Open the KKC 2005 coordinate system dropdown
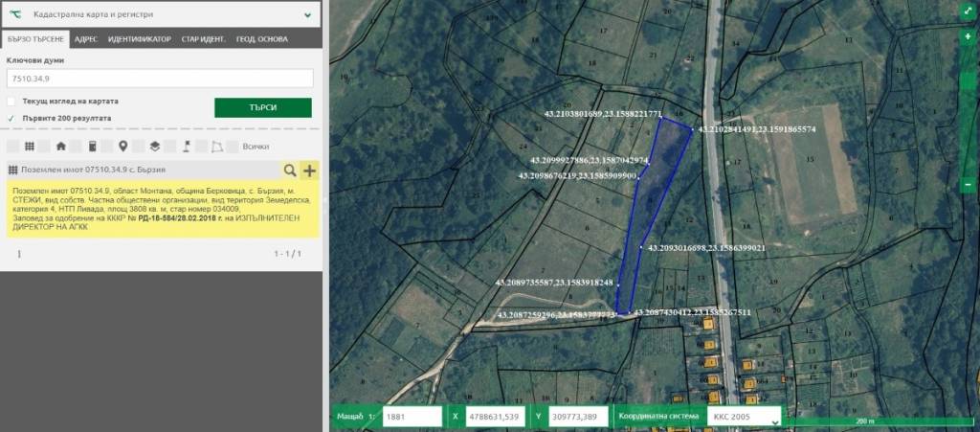The image size is (980, 432). [743, 417]
